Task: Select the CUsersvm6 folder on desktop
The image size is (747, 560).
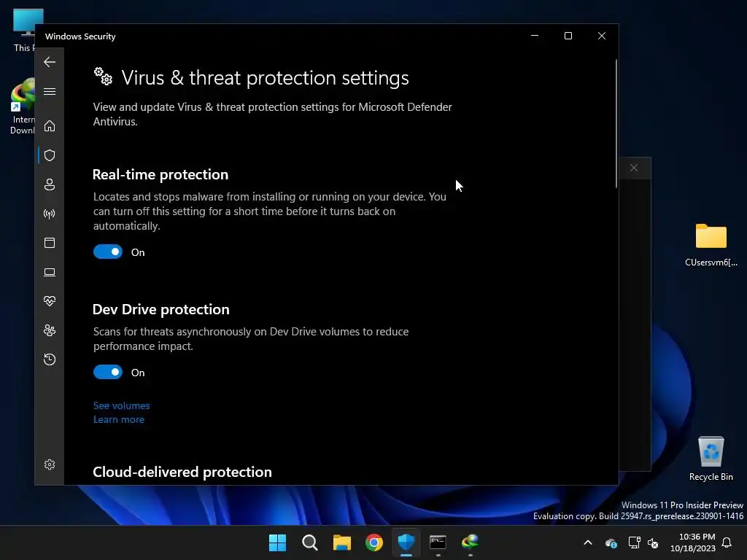Action: click(x=711, y=245)
